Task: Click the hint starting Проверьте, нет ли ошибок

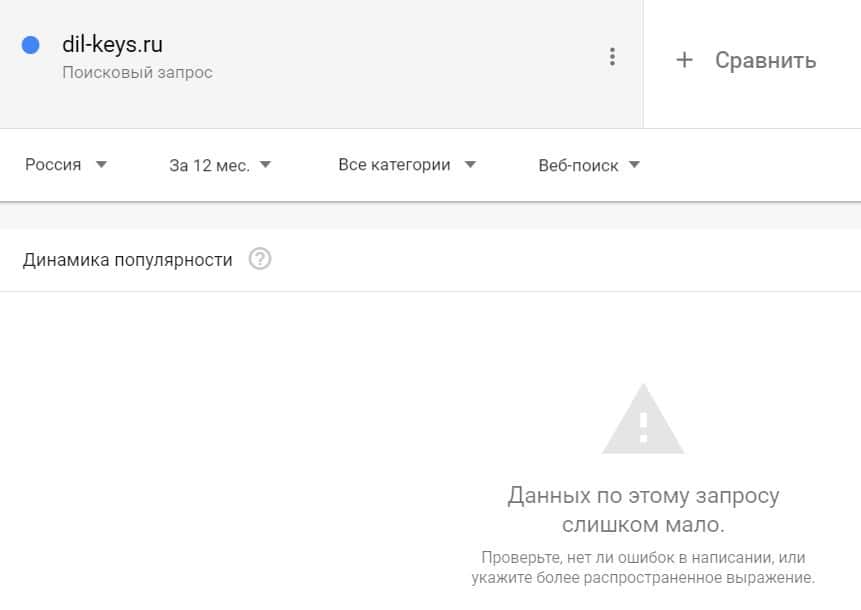Action: point(643,567)
